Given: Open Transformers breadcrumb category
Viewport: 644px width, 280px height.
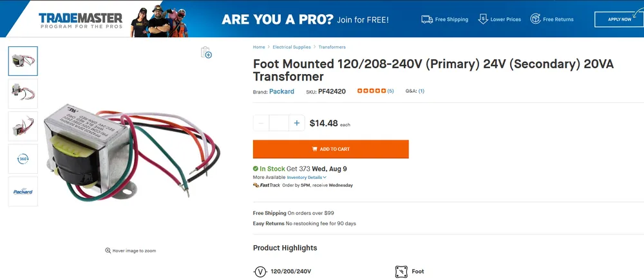Looking at the screenshot, I should tap(332, 47).
